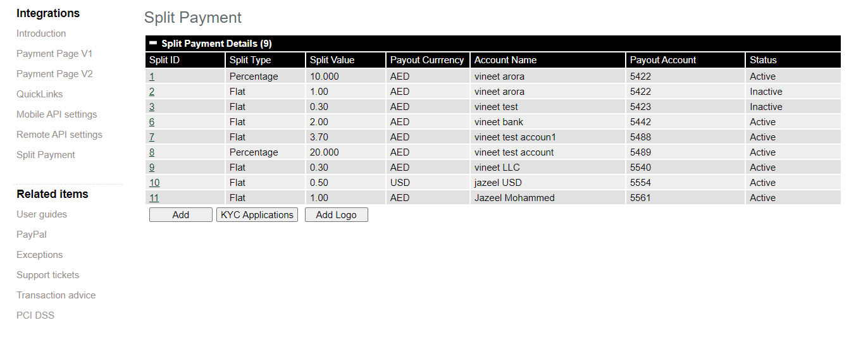This screenshot has height=349, width=868.
Task: Open Remote API settings
Action: [59, 135]
